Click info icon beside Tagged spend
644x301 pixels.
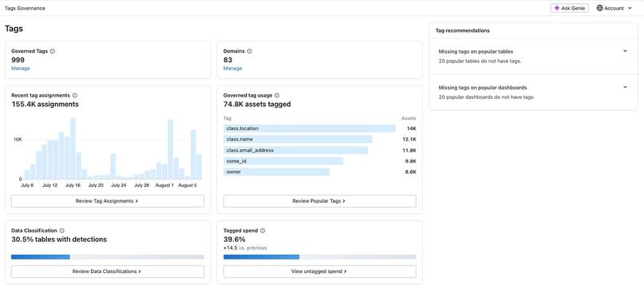click(x=263, y=231)
